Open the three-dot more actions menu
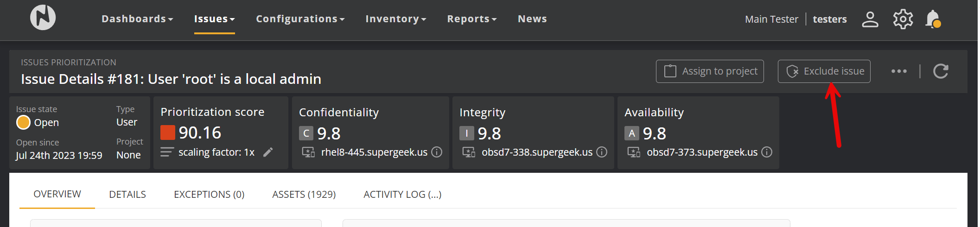The width and height of the screenshot is (980, 227). (899, 71)
